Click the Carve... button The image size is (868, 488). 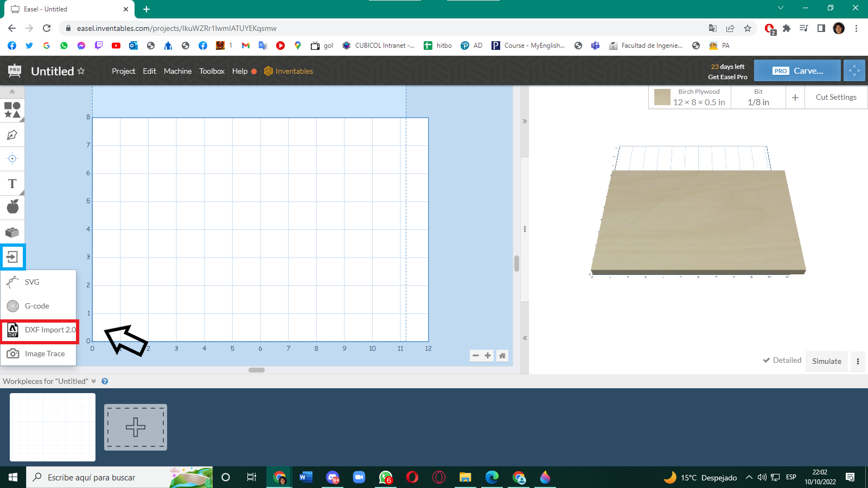coord(797,71)
